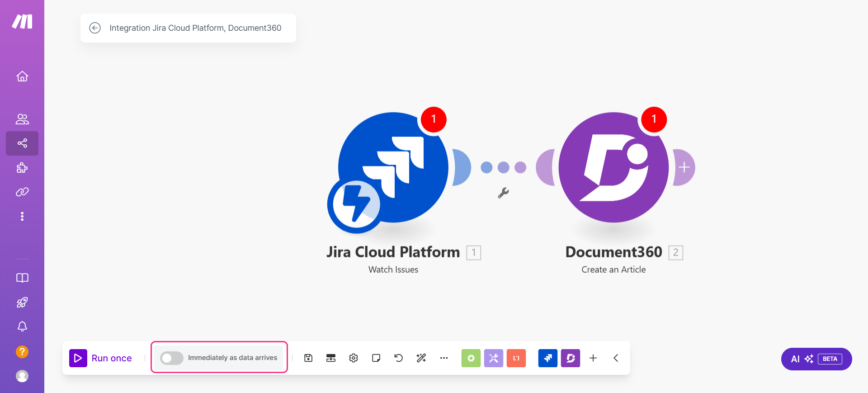
Task: Open the scenario inputs/outputs icon
Action: (x=331, y=358)
